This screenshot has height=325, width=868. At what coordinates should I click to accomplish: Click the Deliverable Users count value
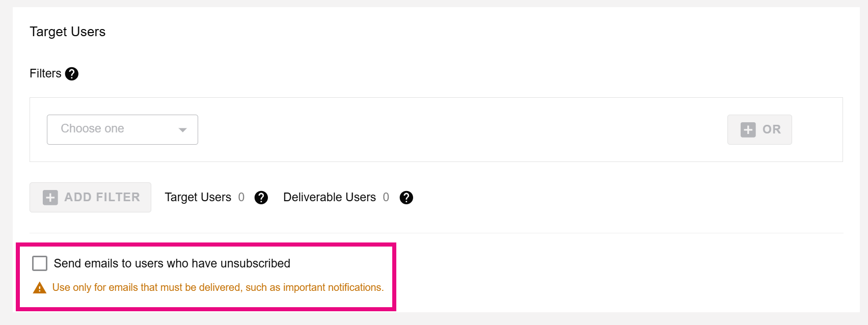(x=386, y=197)
